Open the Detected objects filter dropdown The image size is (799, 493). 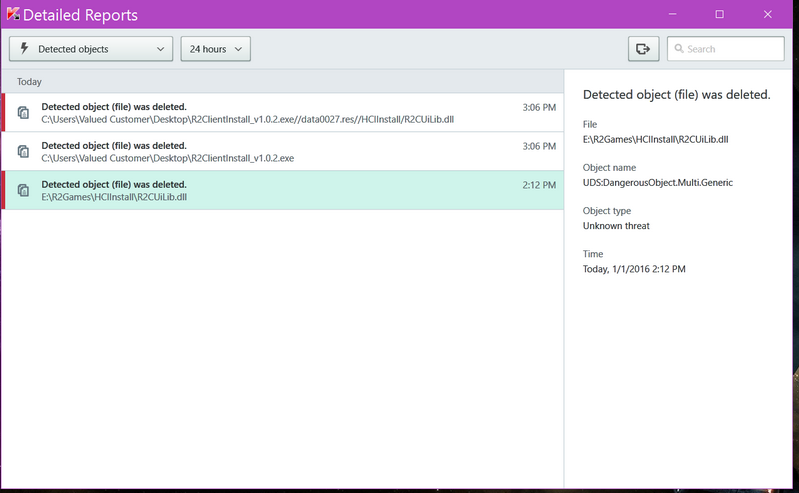coord(91,49)
